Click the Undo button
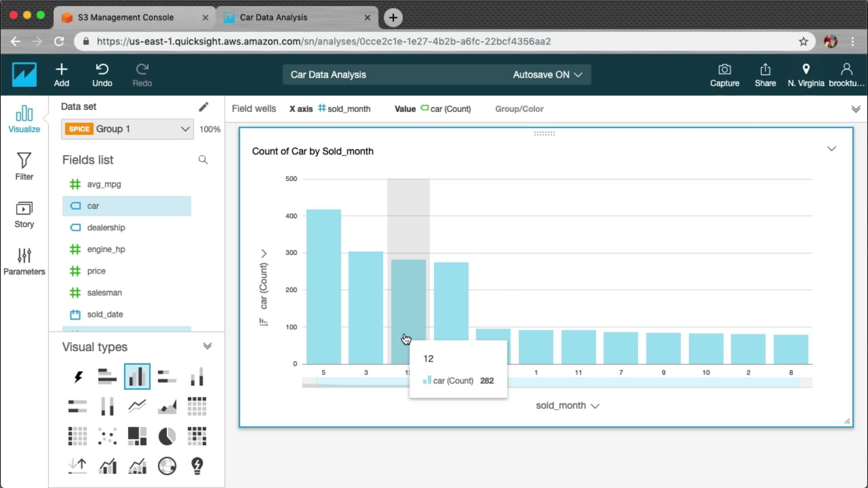Screen dimensions: 868x488 (102, 75)
